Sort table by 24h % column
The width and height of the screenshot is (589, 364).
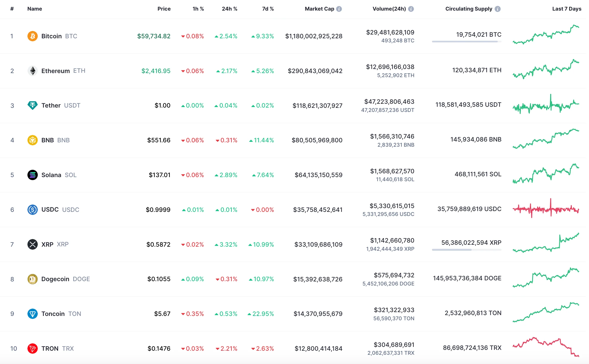229,9
